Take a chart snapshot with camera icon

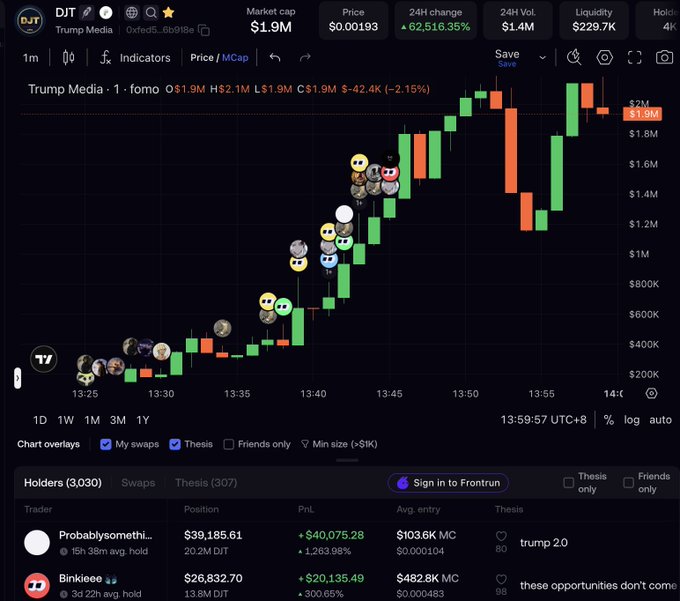(664, 57)
